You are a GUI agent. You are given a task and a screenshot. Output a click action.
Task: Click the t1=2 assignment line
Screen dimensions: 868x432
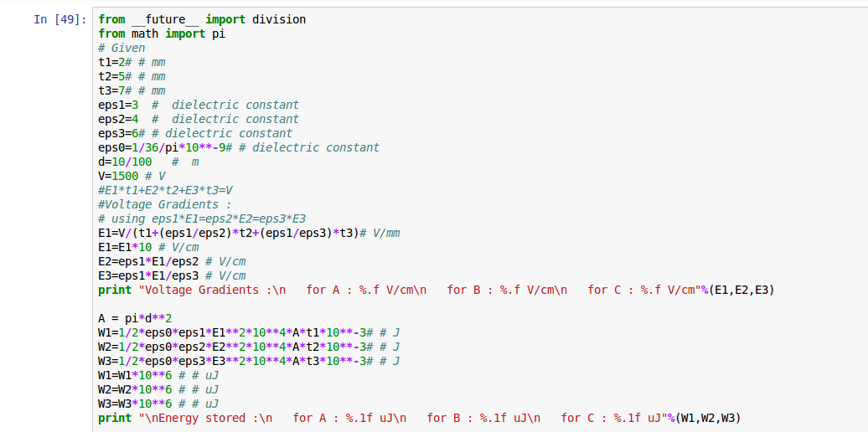click(x=131, y=62)
